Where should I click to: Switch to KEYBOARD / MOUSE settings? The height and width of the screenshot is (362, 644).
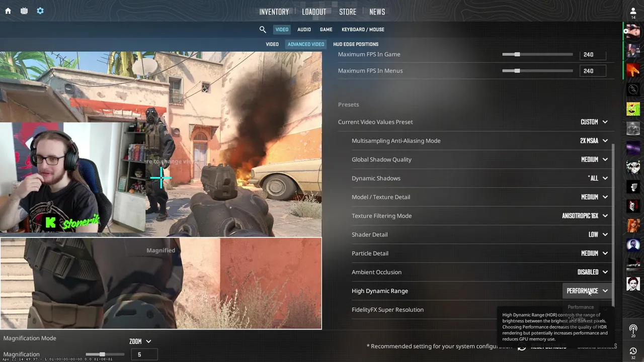(x=363, y=30)
